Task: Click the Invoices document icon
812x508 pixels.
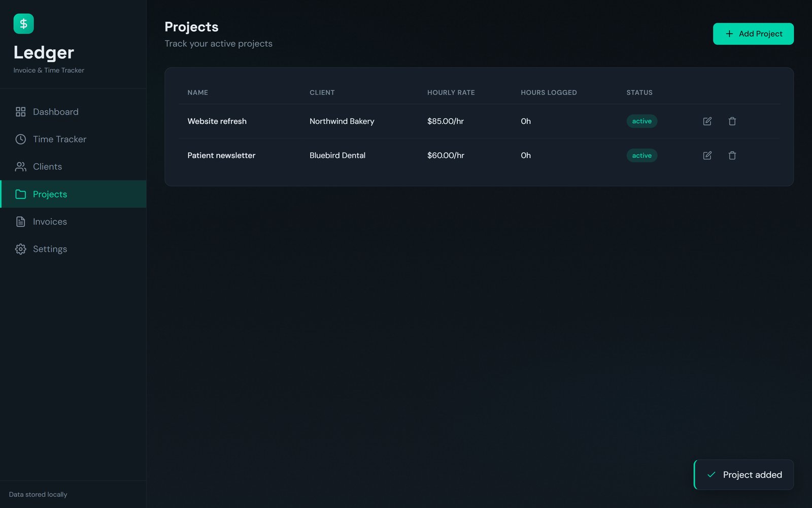Action: [20, 221]
